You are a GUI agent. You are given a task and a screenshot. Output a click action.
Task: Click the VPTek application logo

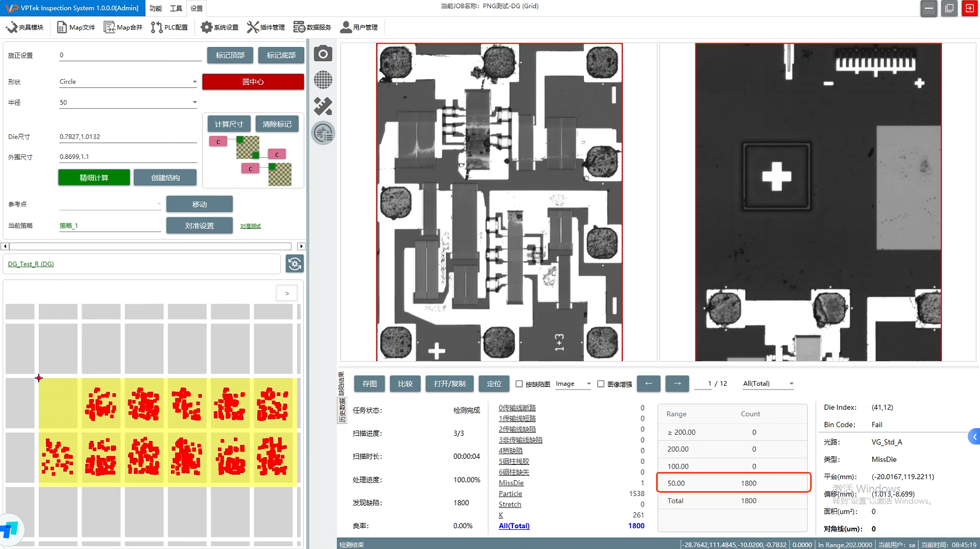[x=11, y=8]
